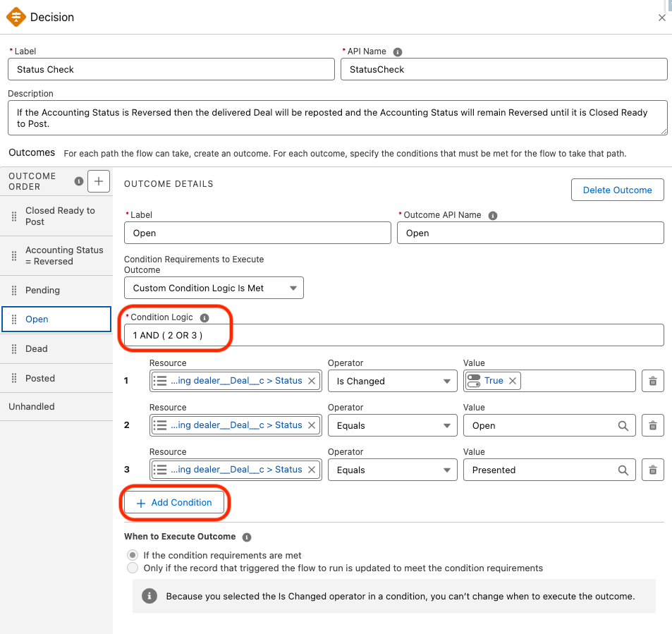Viewport: 672px width, 634px height.
Task: Click drag handle for Closed Ready to Post
Action: tap(14, 217)
